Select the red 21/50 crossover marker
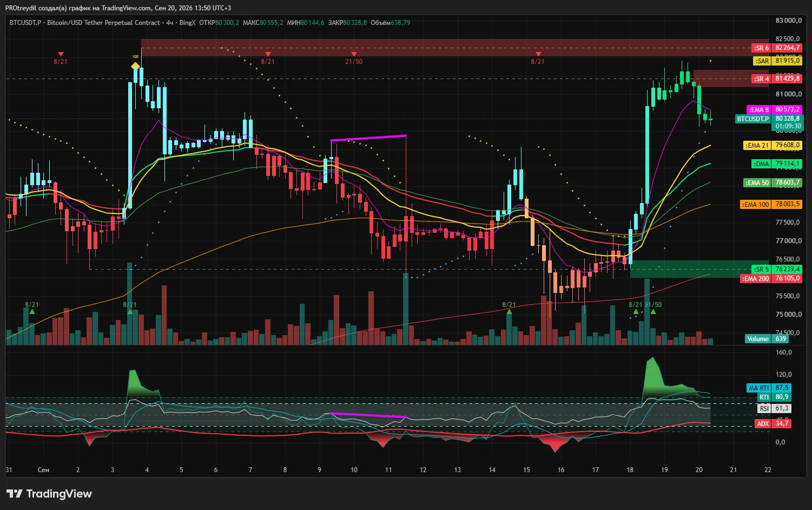The height and width of the screenshot is (510, 812). click(354, 58)
